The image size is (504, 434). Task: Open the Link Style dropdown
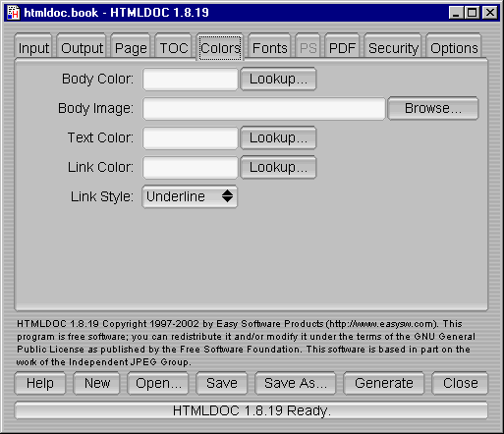(190, 196)
